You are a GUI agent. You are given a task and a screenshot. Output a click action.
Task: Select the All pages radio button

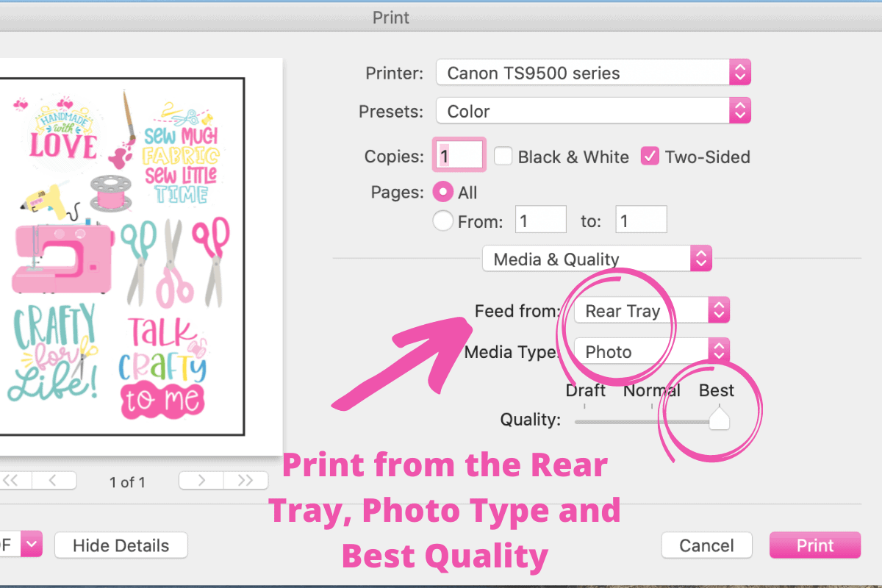point(443,193)
